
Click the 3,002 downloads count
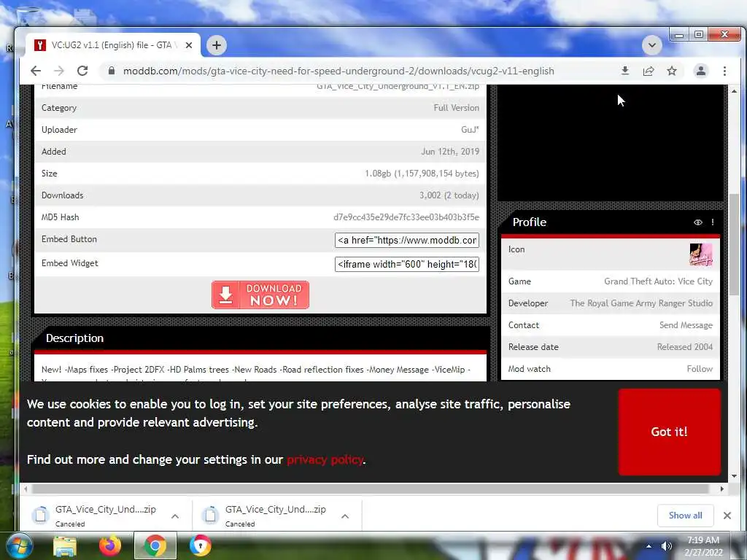coord(449,195)
